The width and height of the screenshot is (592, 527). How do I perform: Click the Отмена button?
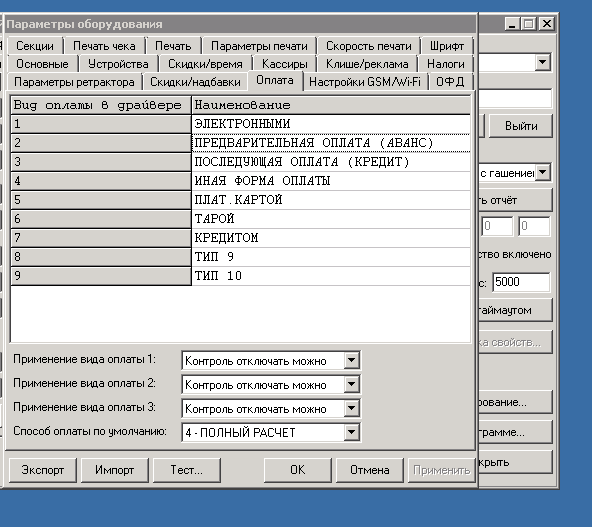click(x=370, y=470)
